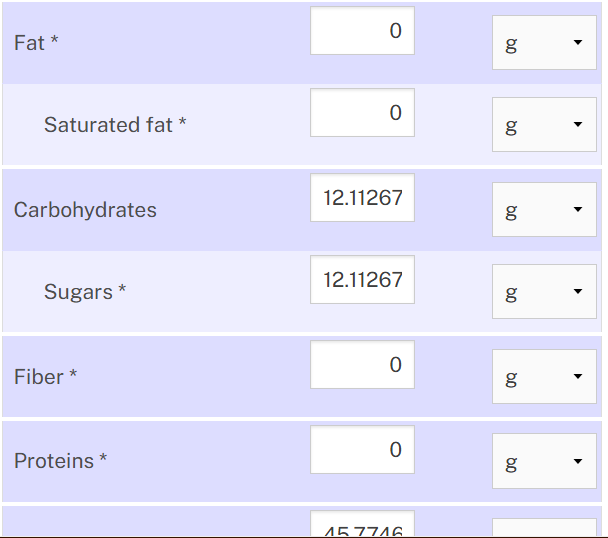Click the Sugars row label

(85, 292)
